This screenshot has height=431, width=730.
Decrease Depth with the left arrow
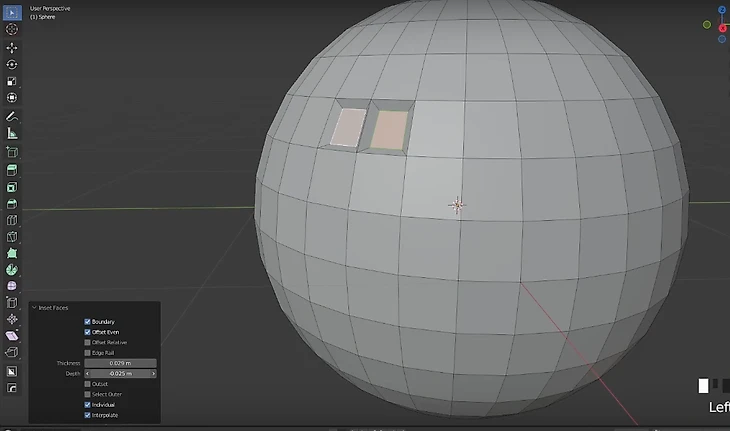click(87, 373)
